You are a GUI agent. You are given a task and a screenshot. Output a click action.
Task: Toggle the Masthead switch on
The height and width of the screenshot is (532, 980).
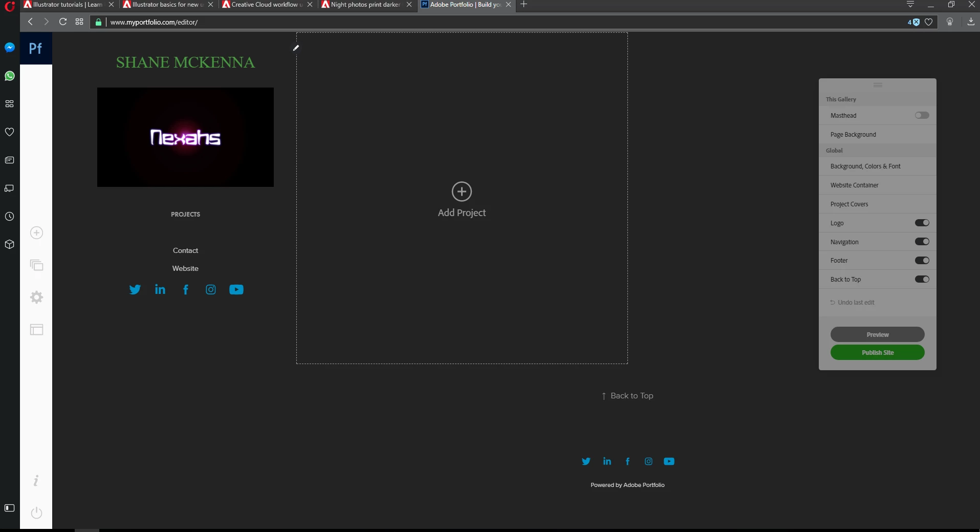[x=922, y=115]
